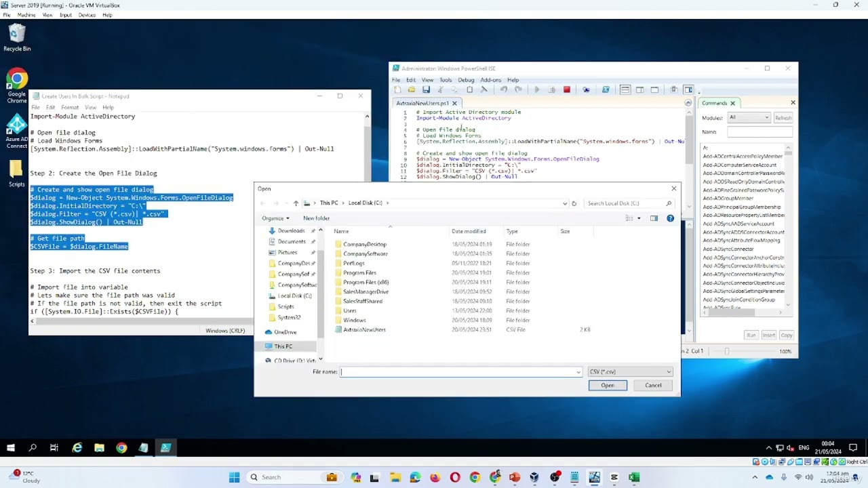Screen dimensions: 868x488
Task: Click Recycle Bin desktop icon
Action: click(17, 37)
